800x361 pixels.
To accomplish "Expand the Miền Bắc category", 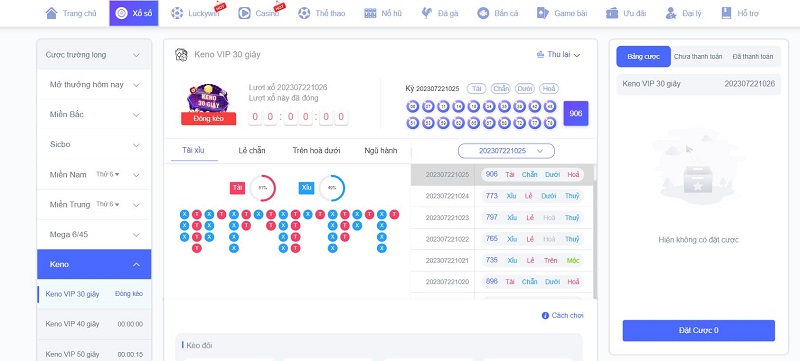I will coord(94,115).
